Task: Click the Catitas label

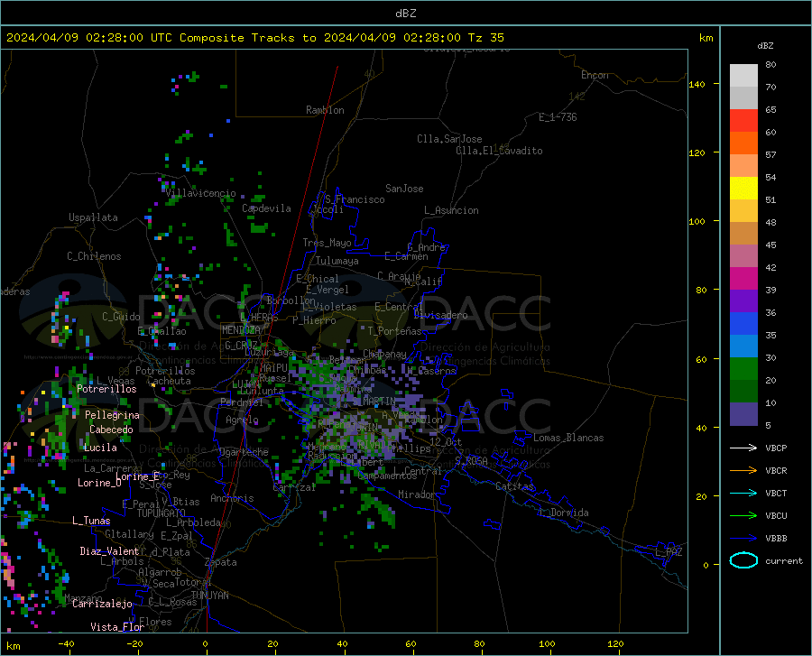Action: pyautogui.click(x=515, y=486)
